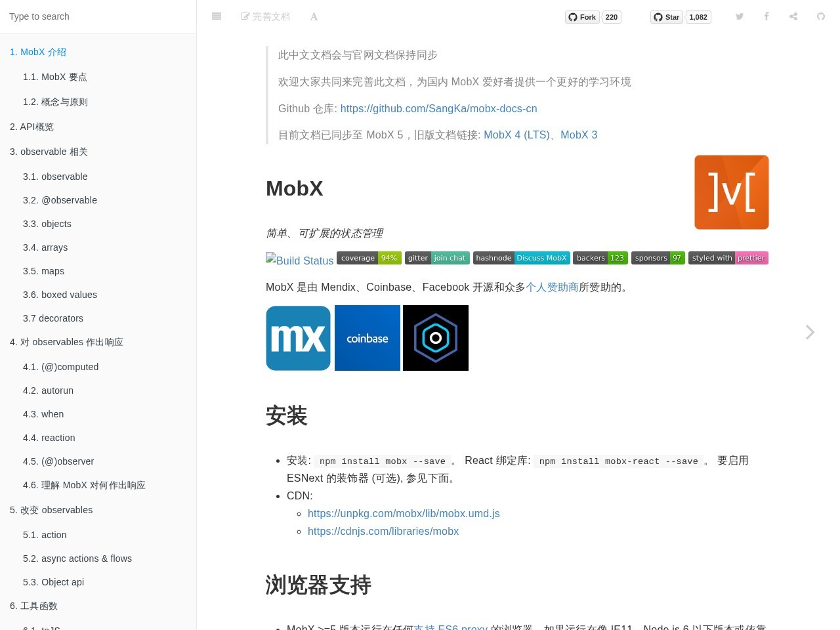Open the share options icon
840x630 pixels.
[793, 16]
